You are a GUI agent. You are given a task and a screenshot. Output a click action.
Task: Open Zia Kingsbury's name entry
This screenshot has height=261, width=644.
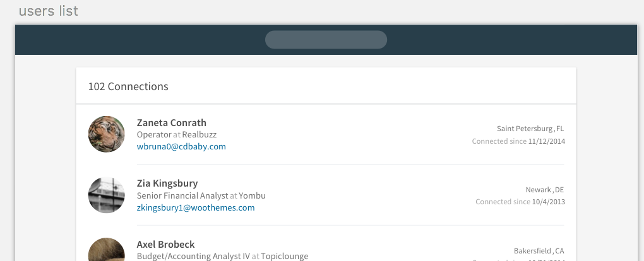click(167, 183)
